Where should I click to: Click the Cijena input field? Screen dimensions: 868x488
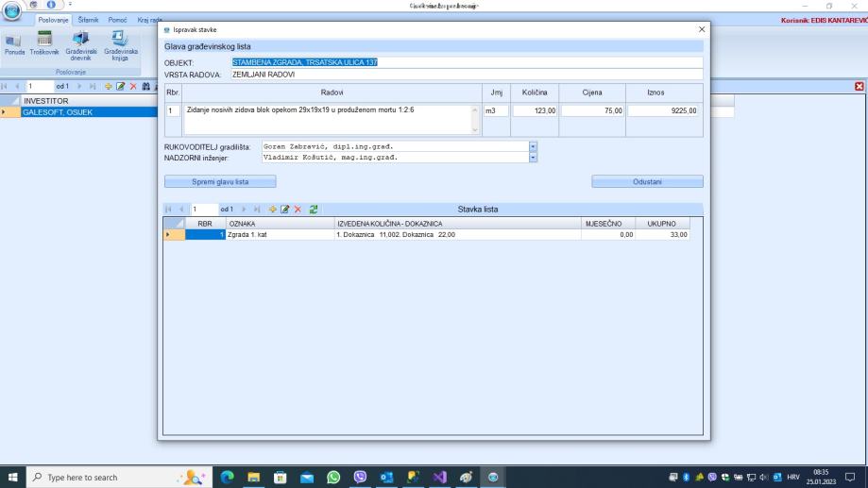click(x=592, y=110)
